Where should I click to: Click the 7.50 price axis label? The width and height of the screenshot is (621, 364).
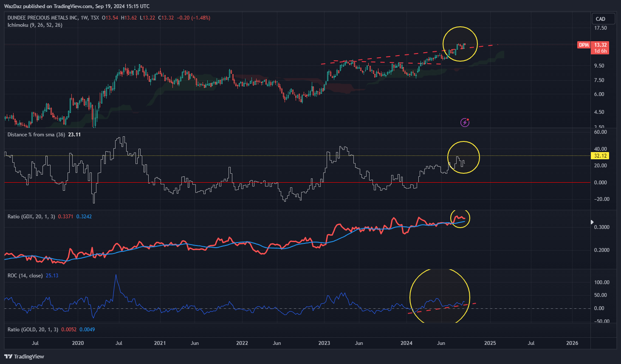pyautogui.click(x=599, y=80)
